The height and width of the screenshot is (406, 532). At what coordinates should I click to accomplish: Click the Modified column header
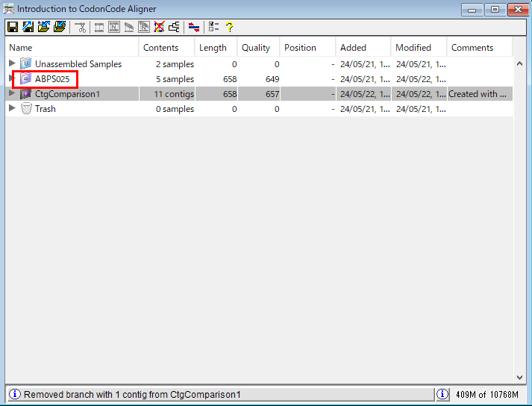tap(413, 48)
